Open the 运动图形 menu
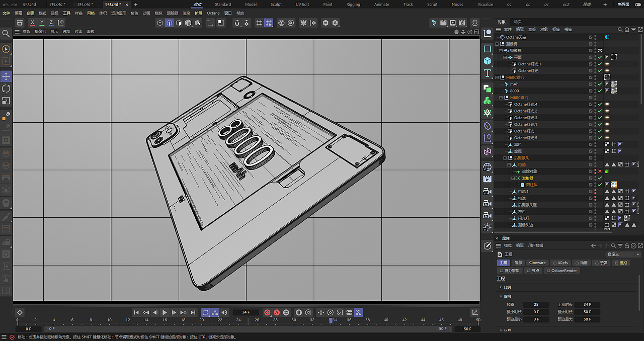Image resolution: width=644 pixels, height=341 pixels. coord(119,13)
